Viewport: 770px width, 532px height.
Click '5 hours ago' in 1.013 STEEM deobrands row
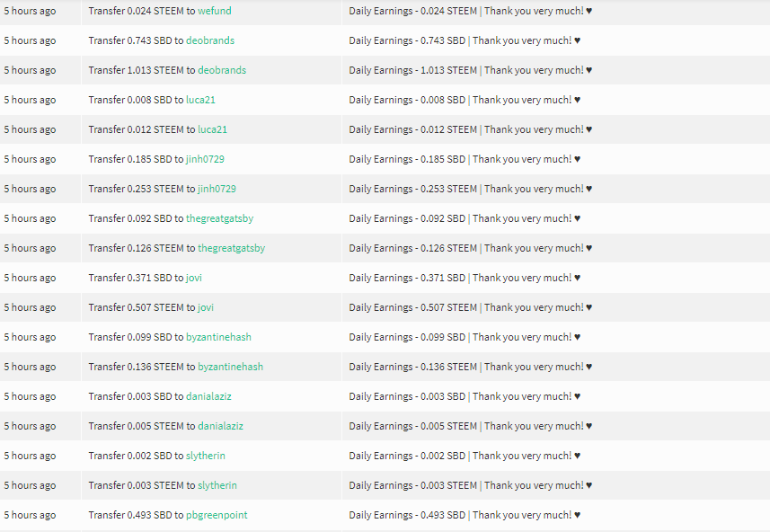[x=30, y=70]
